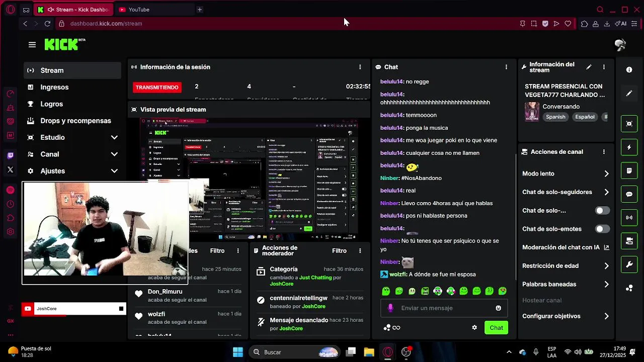Viewport: 644px width, 362px height.
Task: Open Palabras baneadas settings
Action: click(566, 285)
